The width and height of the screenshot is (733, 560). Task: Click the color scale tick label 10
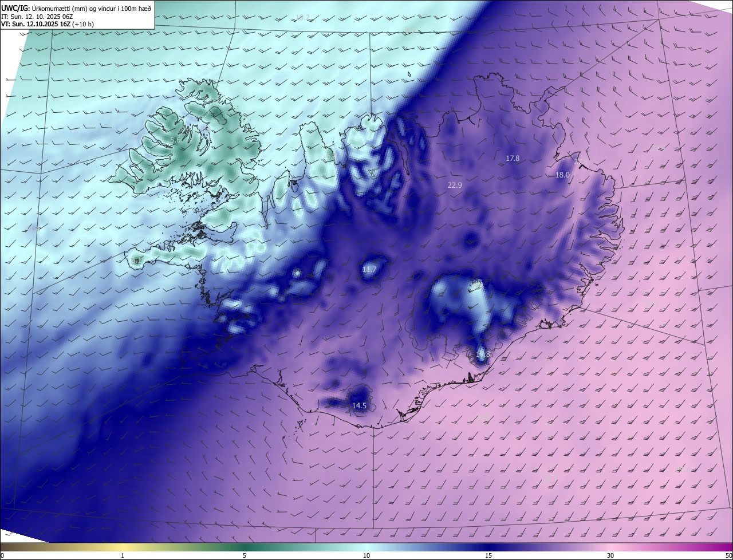(x=366, y=556)
